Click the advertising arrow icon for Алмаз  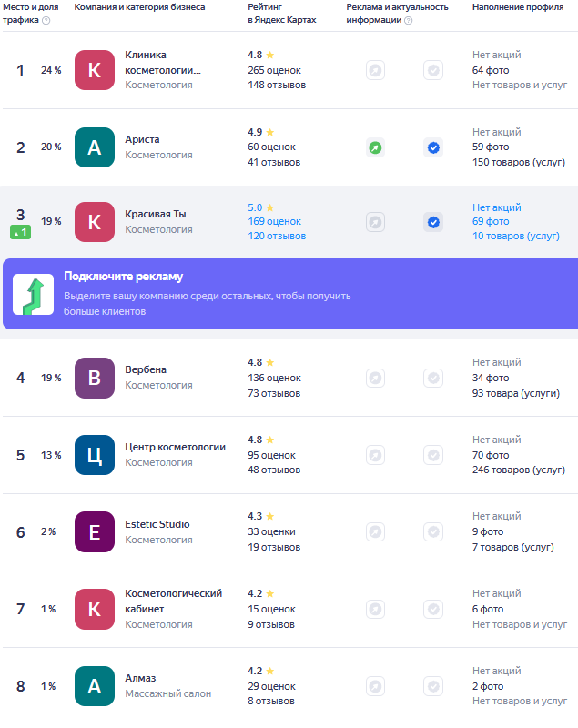click(x=375, y=686)
